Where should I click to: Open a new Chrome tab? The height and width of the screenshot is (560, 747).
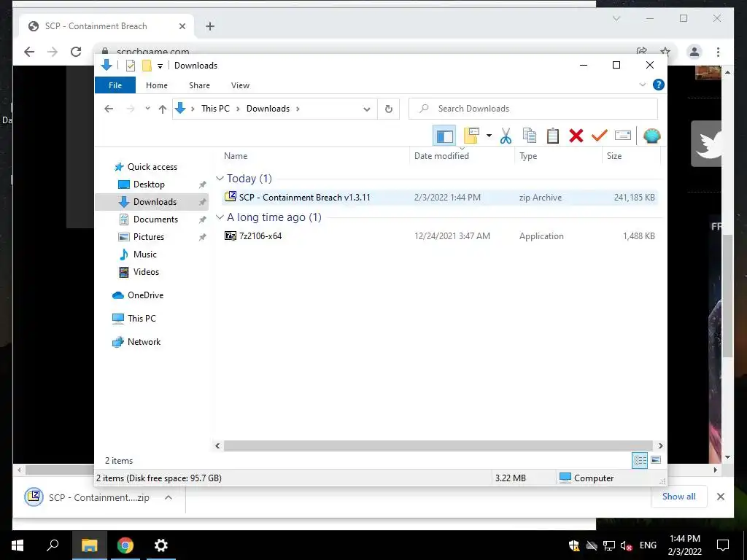coord(210,26)
